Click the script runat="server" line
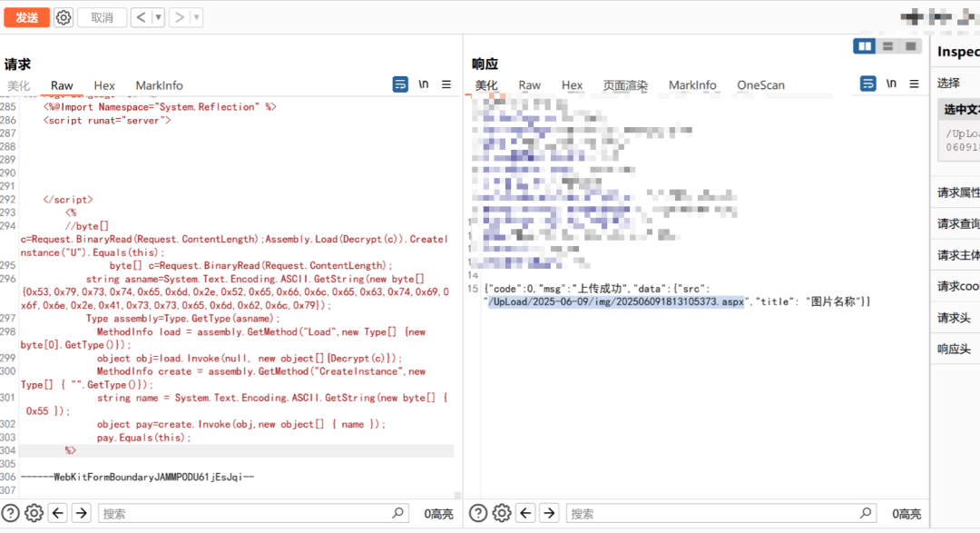This screenshot has width=980, height=533. coord(107,121)
